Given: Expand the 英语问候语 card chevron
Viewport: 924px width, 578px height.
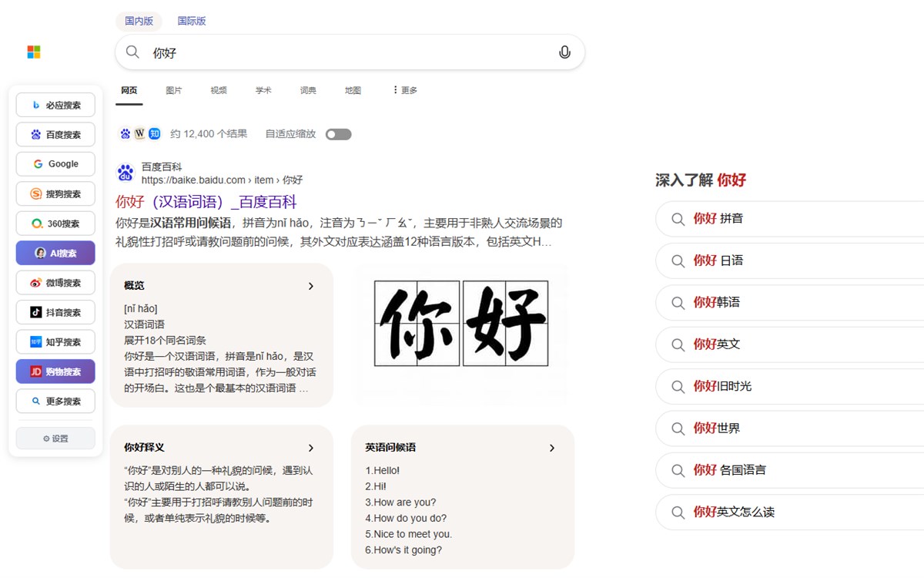Looking at the screenshot, I should coord(552,448).
